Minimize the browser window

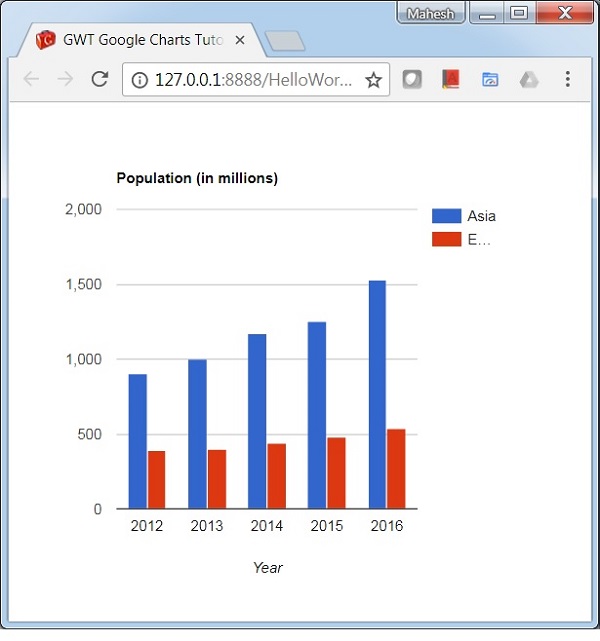[487, 14]
